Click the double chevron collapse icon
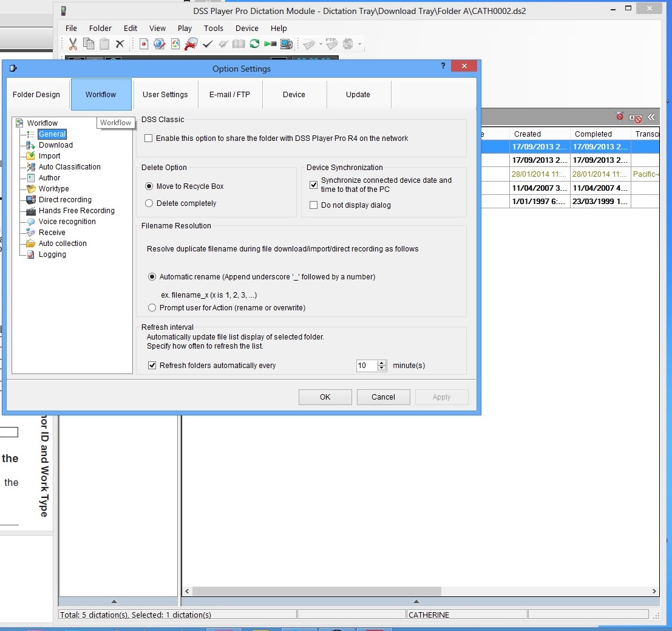The height and width of the screenshot is (631, 672). 651,117
